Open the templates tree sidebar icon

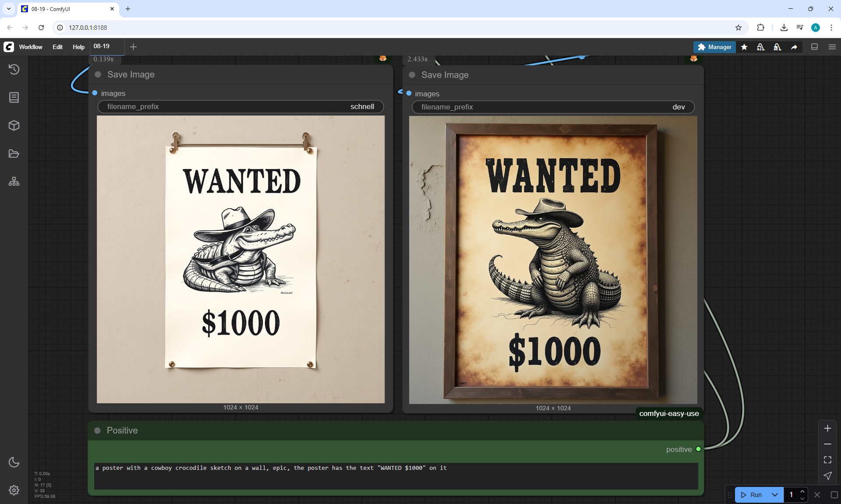14,181
